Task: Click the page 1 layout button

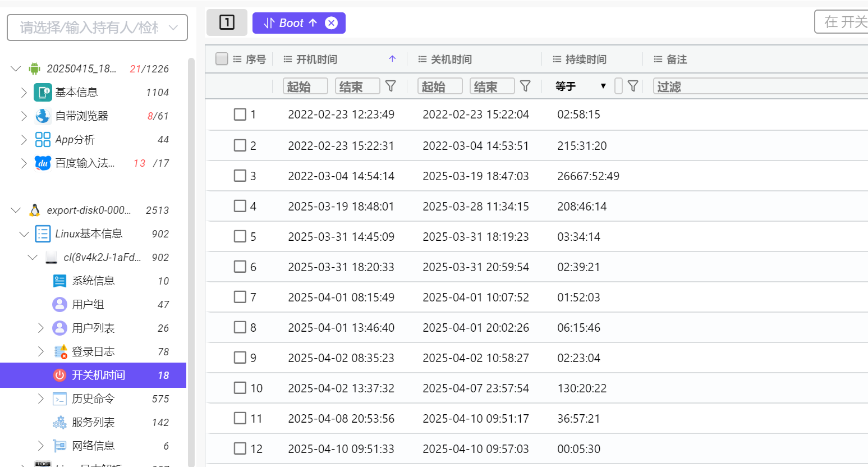Action: click(227, 22)
